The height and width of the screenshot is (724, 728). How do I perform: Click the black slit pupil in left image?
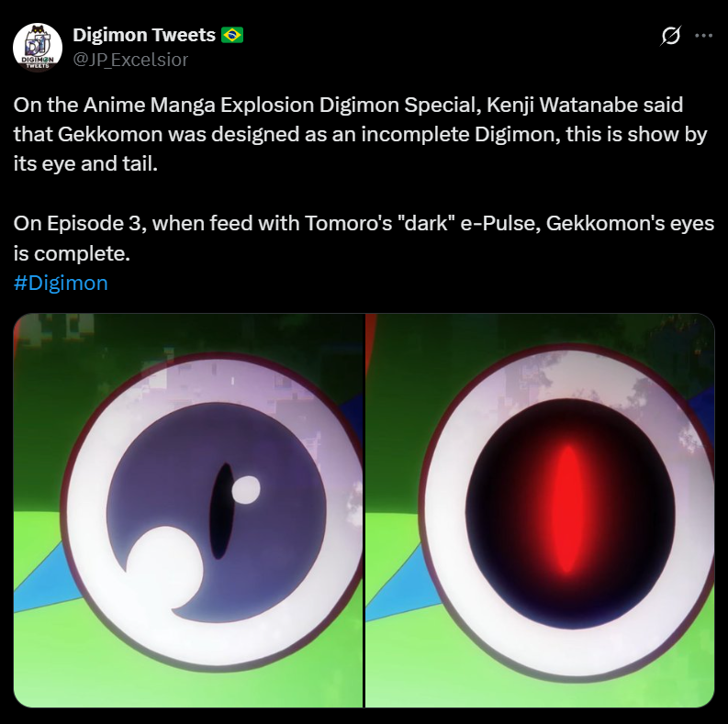[221, 510]
